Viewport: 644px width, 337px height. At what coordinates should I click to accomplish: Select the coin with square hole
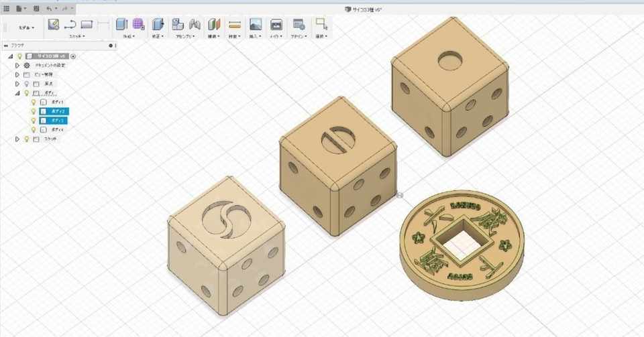click(462, 245)
